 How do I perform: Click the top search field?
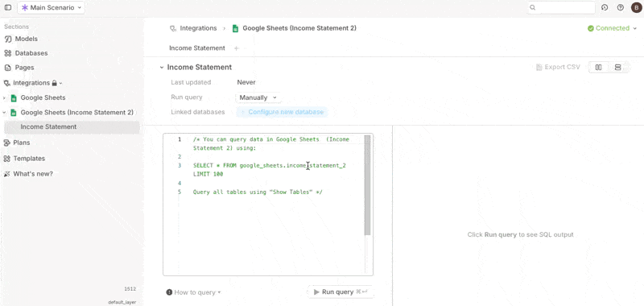coord(561,7)
